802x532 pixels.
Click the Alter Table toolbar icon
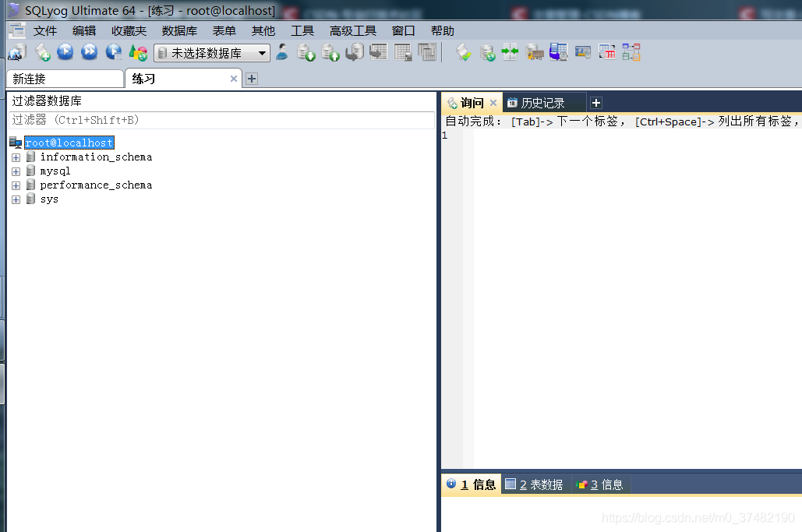click(403, 52)
